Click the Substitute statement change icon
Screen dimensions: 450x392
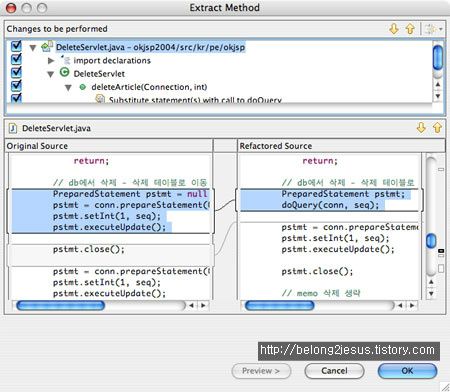point(100,99)
